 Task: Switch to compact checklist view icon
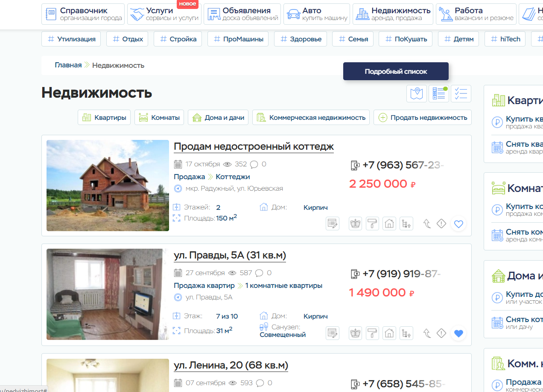(461, 93)
